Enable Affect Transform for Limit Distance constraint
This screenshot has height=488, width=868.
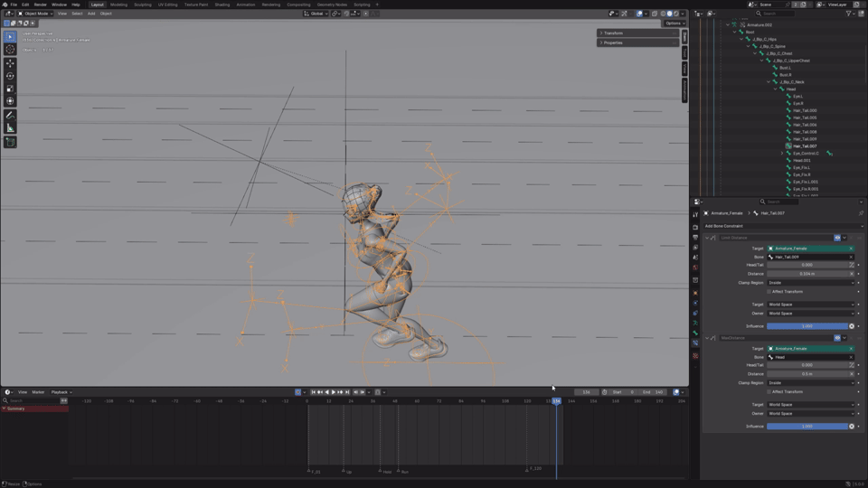[769, 292]
